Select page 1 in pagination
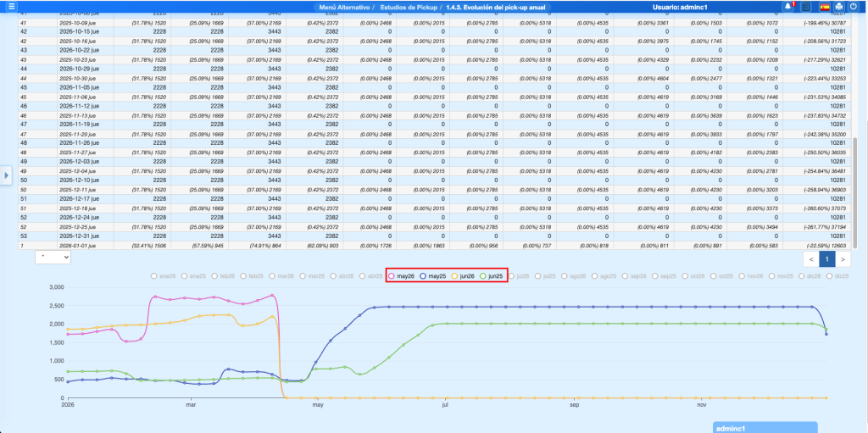Viewport: 868px width, 433px height. click(826, 259)
